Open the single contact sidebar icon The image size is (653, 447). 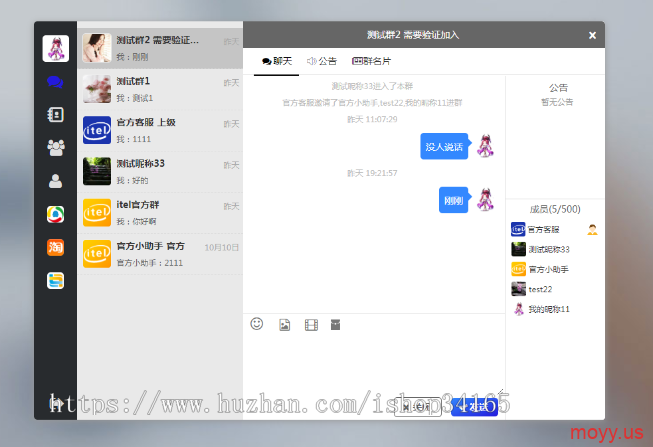coord(55,181)
